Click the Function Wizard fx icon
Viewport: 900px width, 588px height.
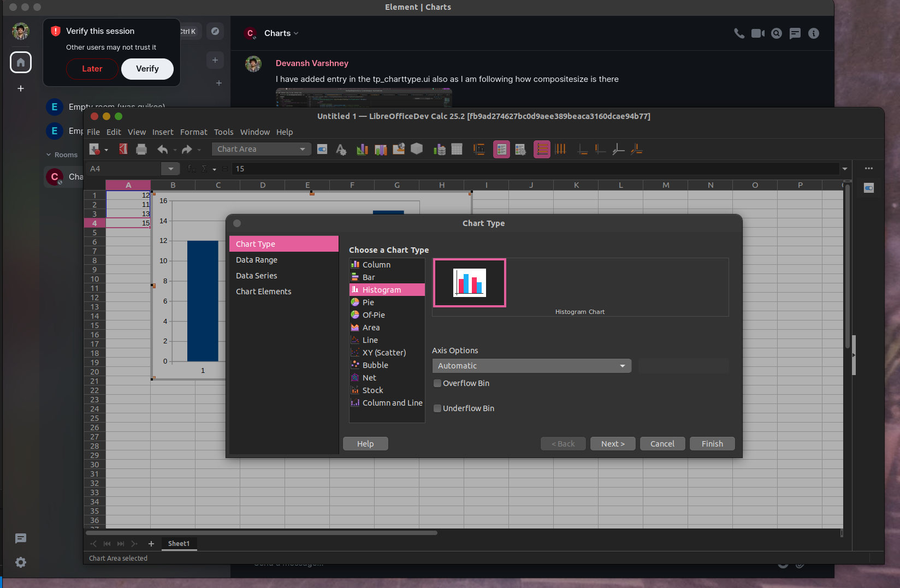click(191, 169)
